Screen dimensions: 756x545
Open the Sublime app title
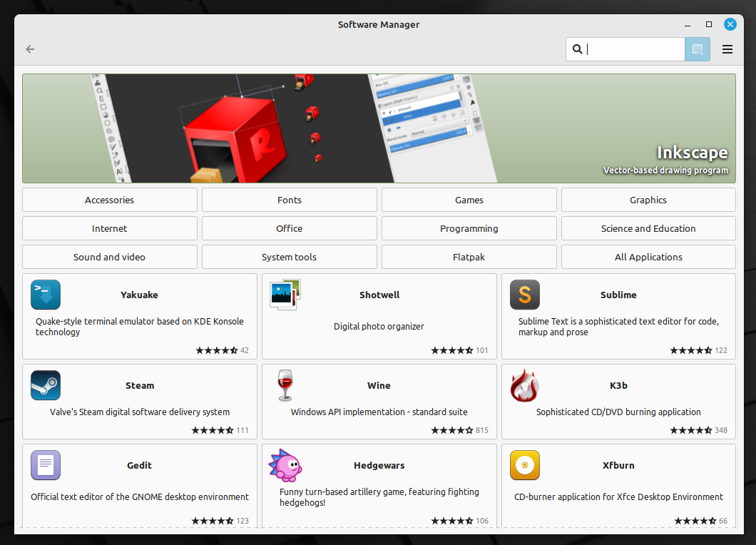[x=618, y=295]
